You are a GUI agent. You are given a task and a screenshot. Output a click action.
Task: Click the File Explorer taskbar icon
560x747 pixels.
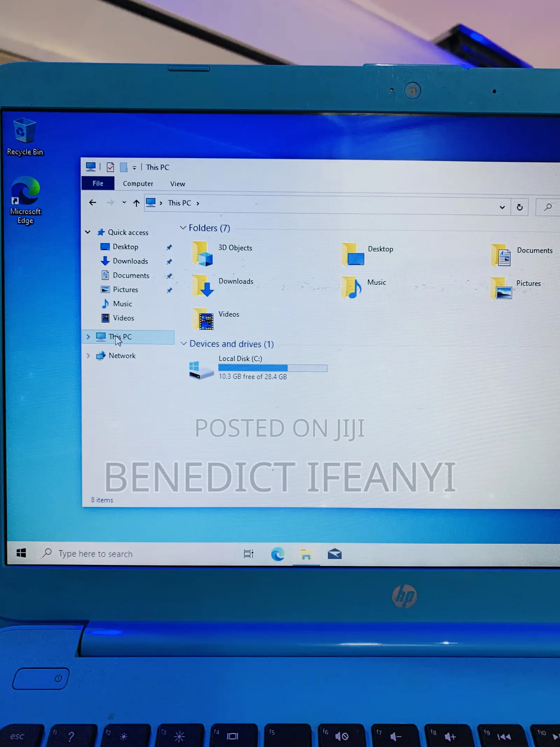tap(306, 554)
